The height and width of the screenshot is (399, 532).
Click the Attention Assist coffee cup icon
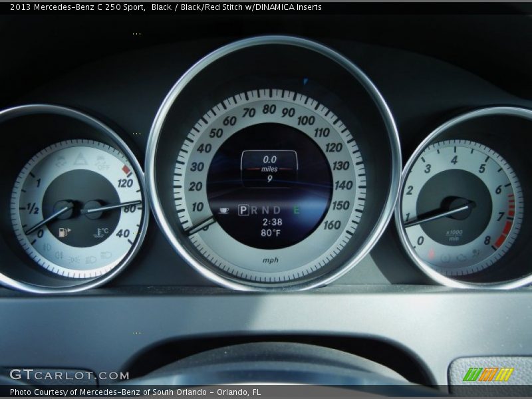[224, 210]
